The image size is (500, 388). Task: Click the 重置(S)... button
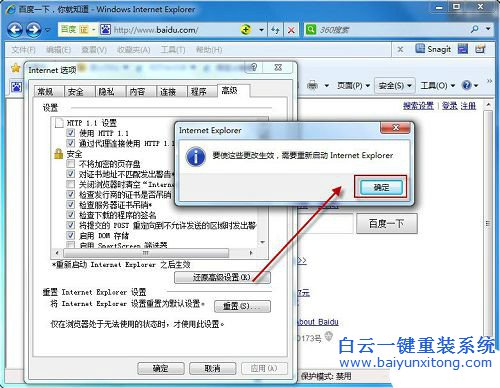(x=242, y=306)
